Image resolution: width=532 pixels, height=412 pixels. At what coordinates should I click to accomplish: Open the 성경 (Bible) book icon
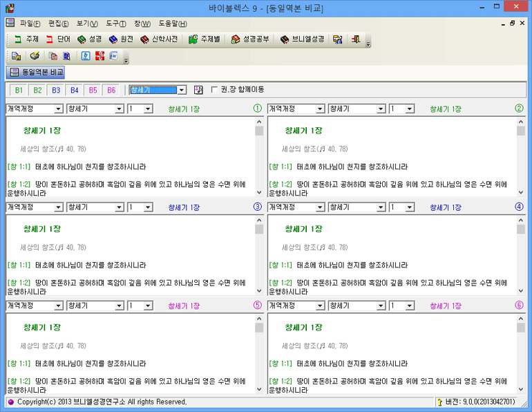(x=89, y=39)
